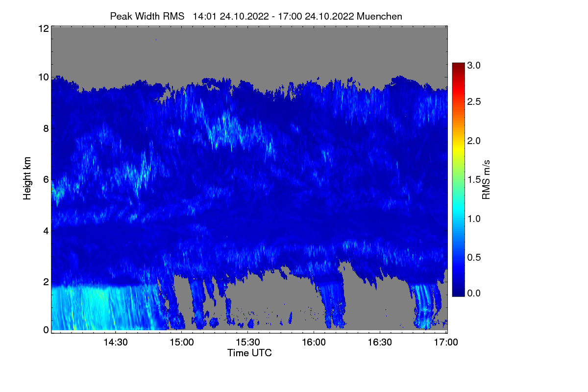
Task: Click the 17:00 time tick label
Action: (x=445, y=342)
